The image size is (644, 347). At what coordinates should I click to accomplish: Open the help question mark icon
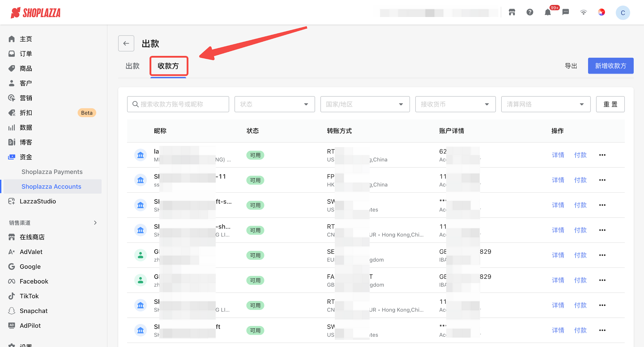(530, 12)
